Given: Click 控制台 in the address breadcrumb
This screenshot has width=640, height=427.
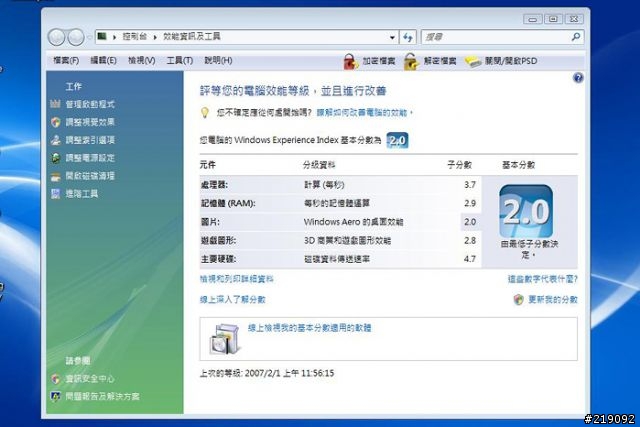Looking at the screenshot, I should click(x=135, y=37).
